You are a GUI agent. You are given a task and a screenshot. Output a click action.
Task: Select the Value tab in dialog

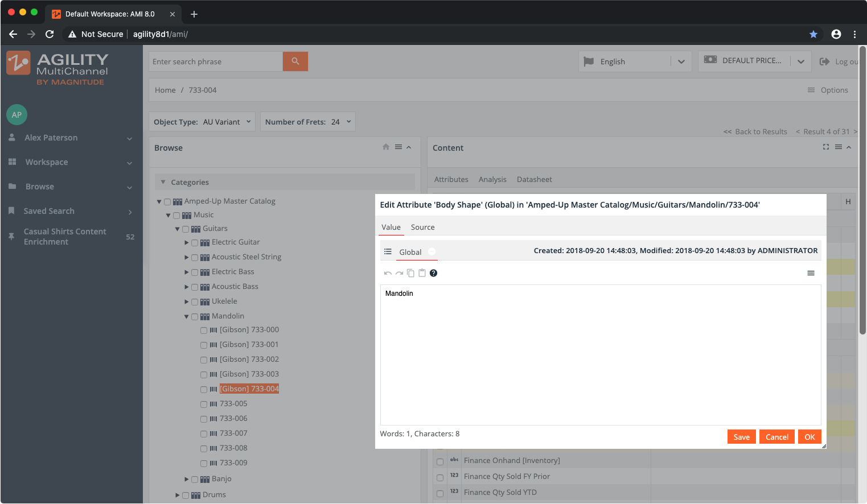[391, 227]
